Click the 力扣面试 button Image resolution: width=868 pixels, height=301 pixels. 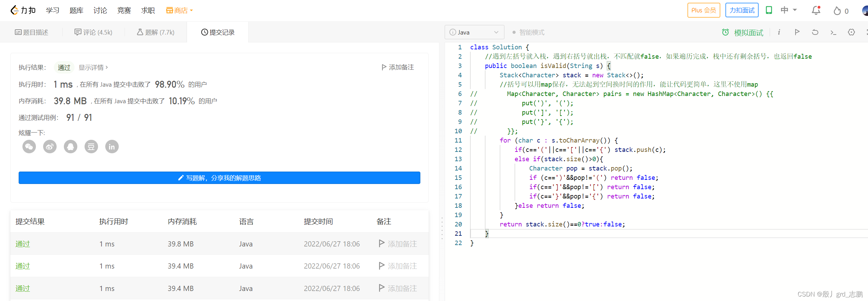coord(742,10)
